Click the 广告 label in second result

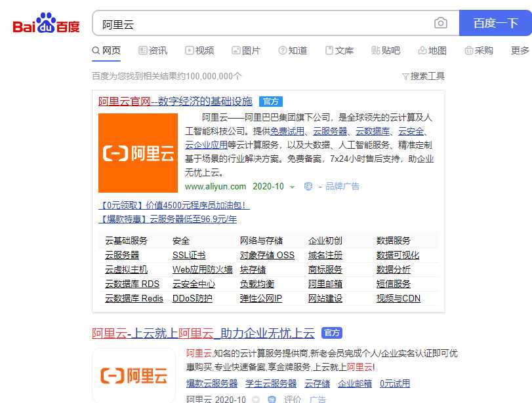point(317,399)
